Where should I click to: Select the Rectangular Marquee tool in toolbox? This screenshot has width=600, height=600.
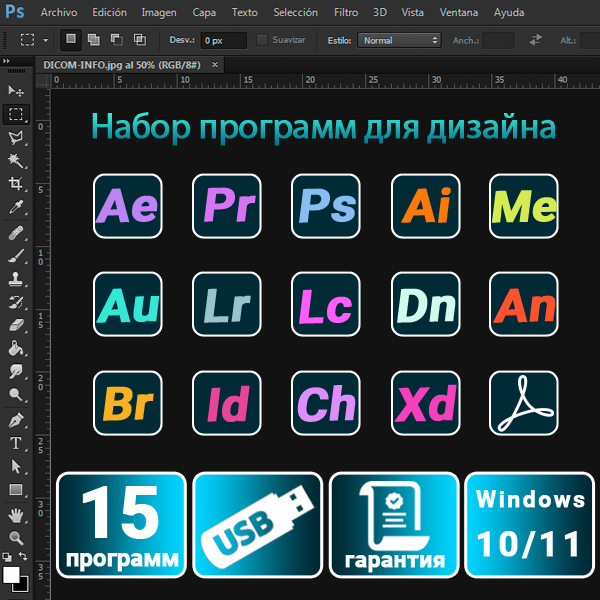pos(16,114)
